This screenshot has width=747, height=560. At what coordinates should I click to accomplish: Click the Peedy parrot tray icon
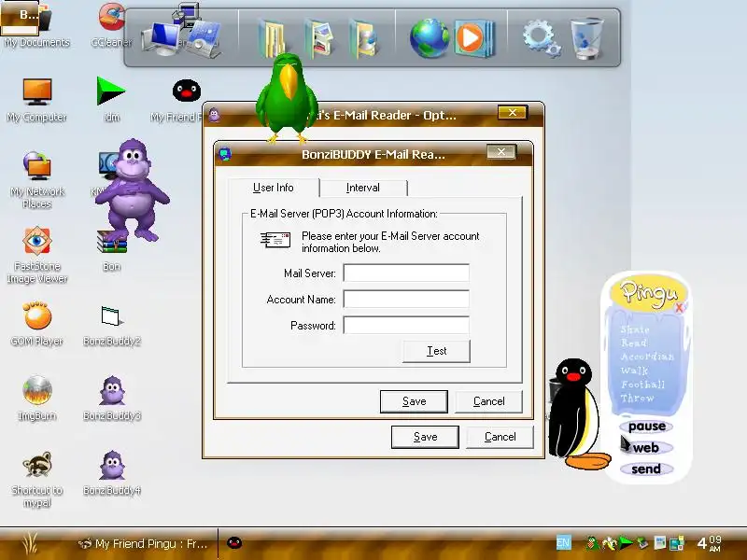(x=592, y=543)
